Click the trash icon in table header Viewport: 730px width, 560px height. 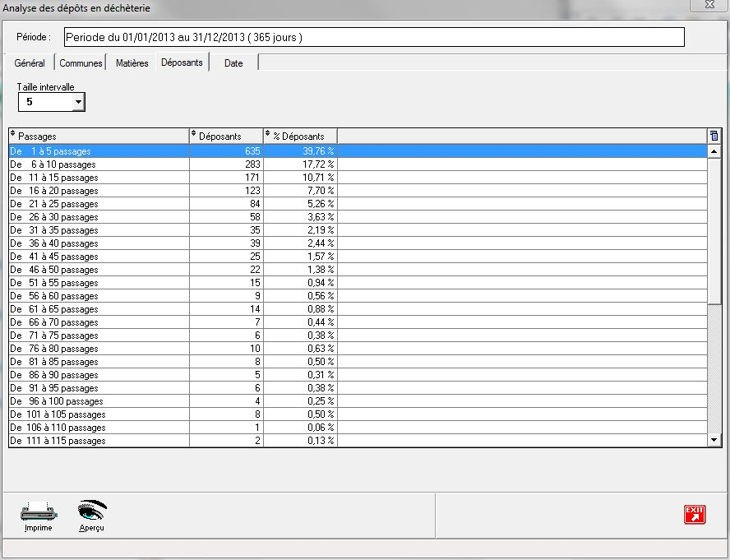pyautogui.click(x=714, y=136)
